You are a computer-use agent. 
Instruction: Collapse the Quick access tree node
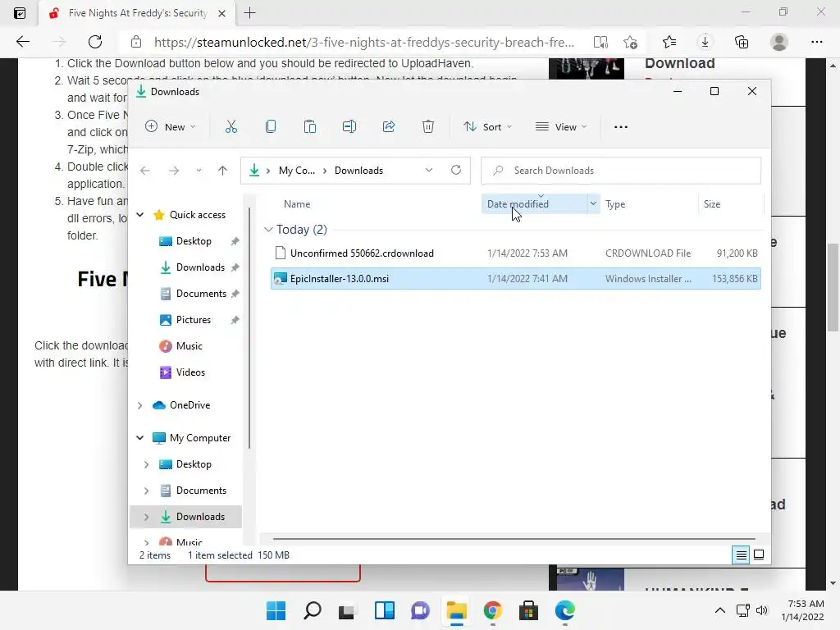coord(139,215)
